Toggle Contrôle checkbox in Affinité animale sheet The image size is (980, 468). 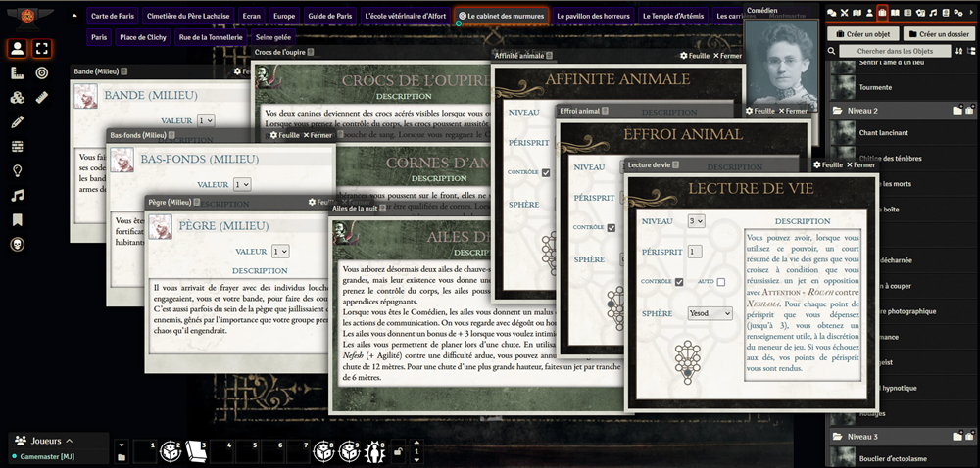[546, 172]
